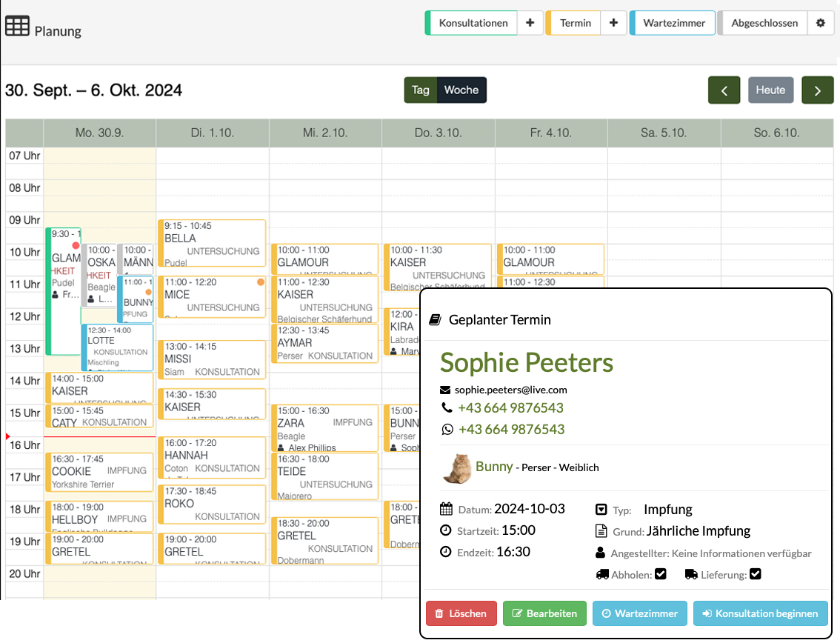This screenshot has width=840, height=643.
Task: Open WhatsApp number link
Action: point(512,429)
